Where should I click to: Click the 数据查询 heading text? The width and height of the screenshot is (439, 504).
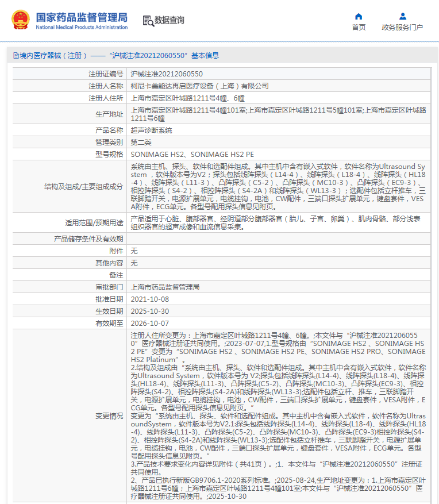click(170, 20)
